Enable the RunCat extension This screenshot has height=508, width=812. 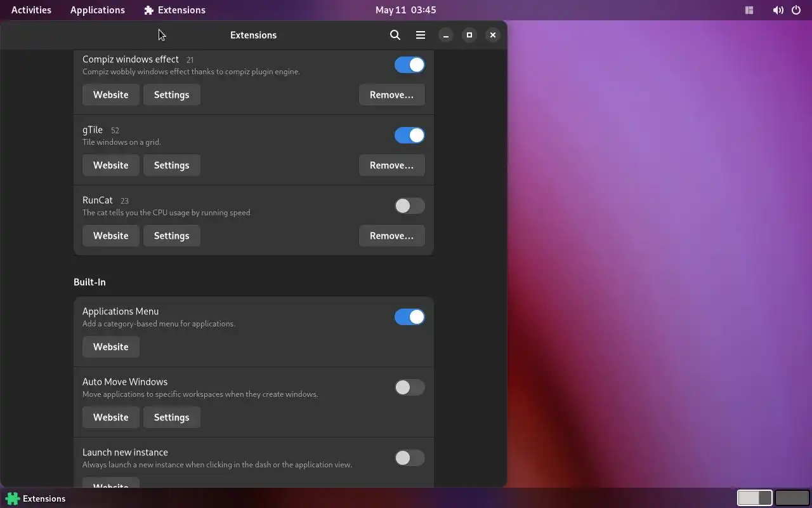tap(409, 206)
